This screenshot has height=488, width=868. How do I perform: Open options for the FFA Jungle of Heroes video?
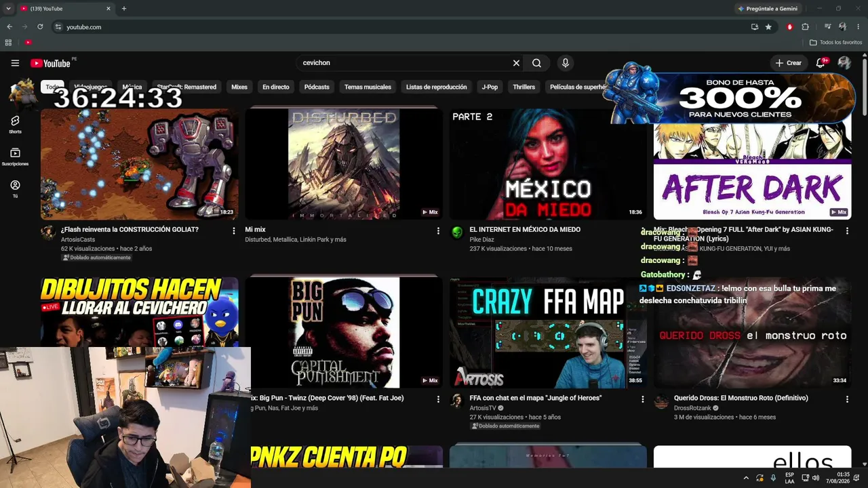coord(643,399)
